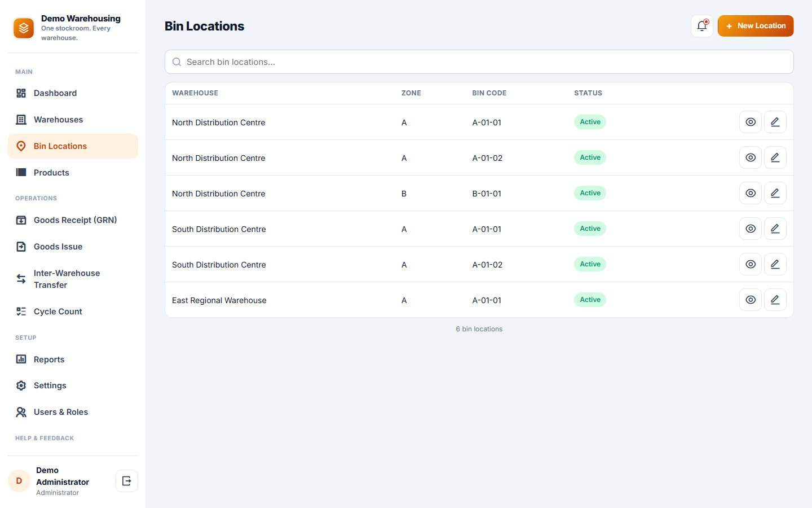Edit the North Distribution Centre A-01-02 bin

click(775, 157)
